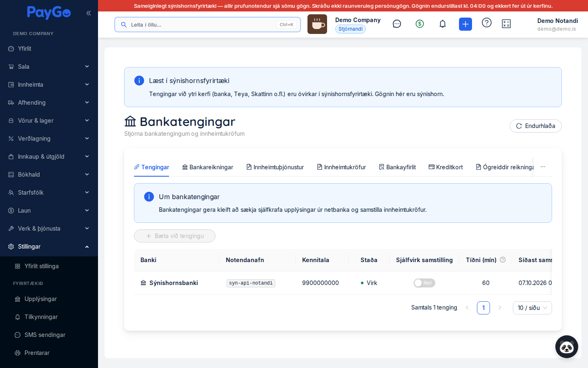Show more tabs via ellipsis icon
This screenshot has width=588, height=368.
[543, 167]
